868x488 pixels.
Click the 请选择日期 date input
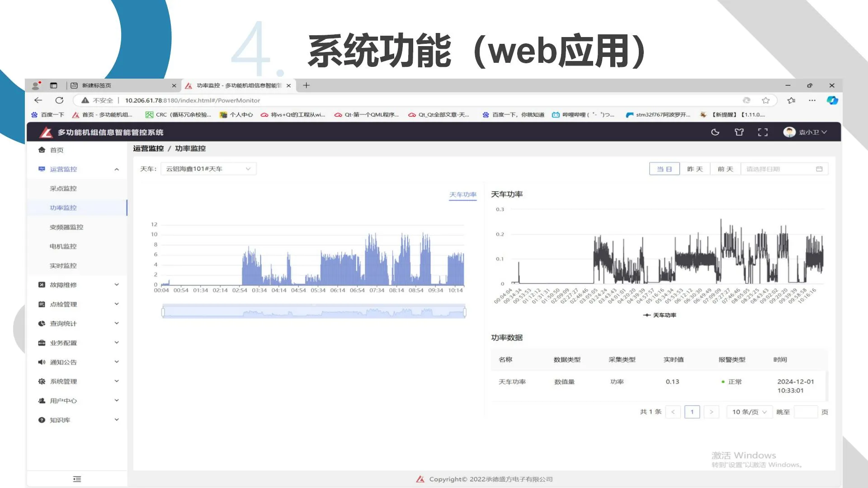pos(784,169)
